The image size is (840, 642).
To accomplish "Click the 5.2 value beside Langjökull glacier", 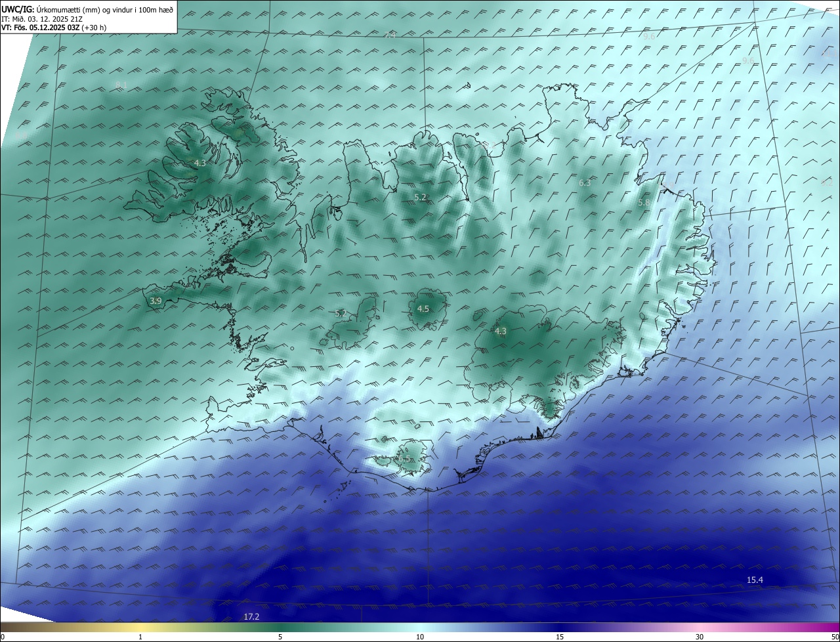I will 341,314.
